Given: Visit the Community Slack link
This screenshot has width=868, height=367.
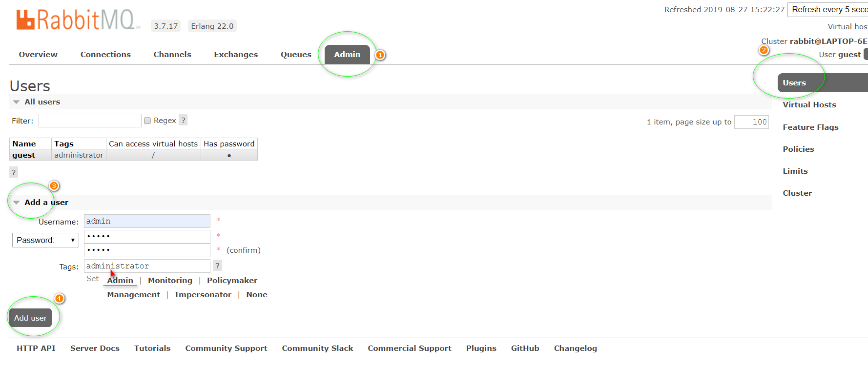Looking at the screenshot, I should pyautogui.click(x=317, y=348).
